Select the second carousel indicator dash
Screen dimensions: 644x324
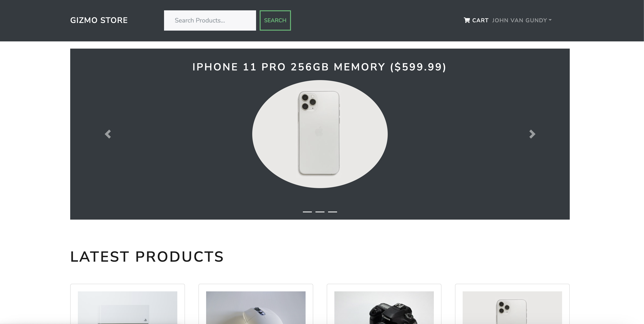[320, 212]
